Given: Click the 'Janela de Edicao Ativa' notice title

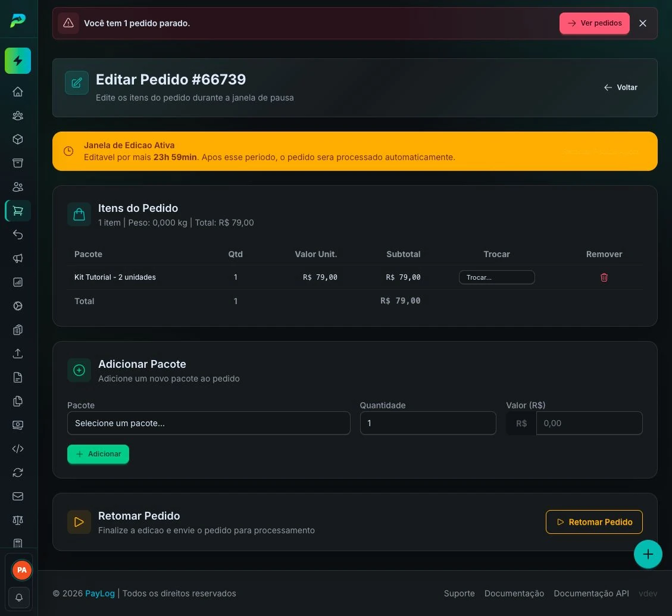Looking at the screenshot, I should point(129,145).
